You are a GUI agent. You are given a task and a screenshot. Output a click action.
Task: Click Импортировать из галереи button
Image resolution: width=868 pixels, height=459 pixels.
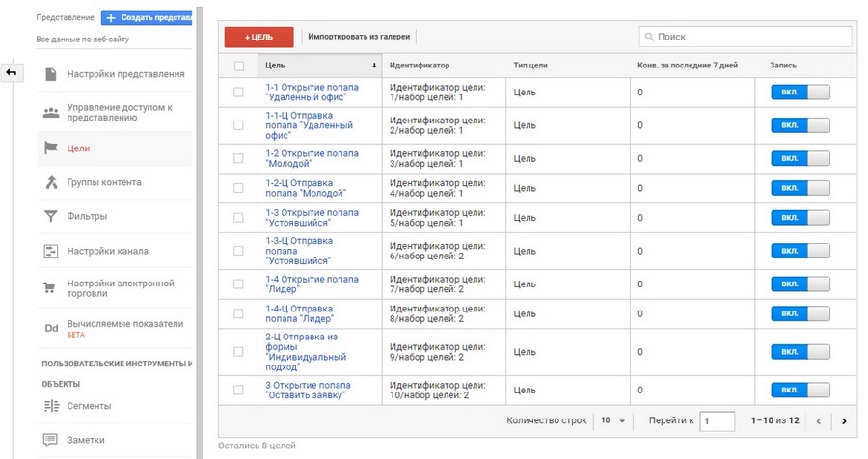point(359,37)
